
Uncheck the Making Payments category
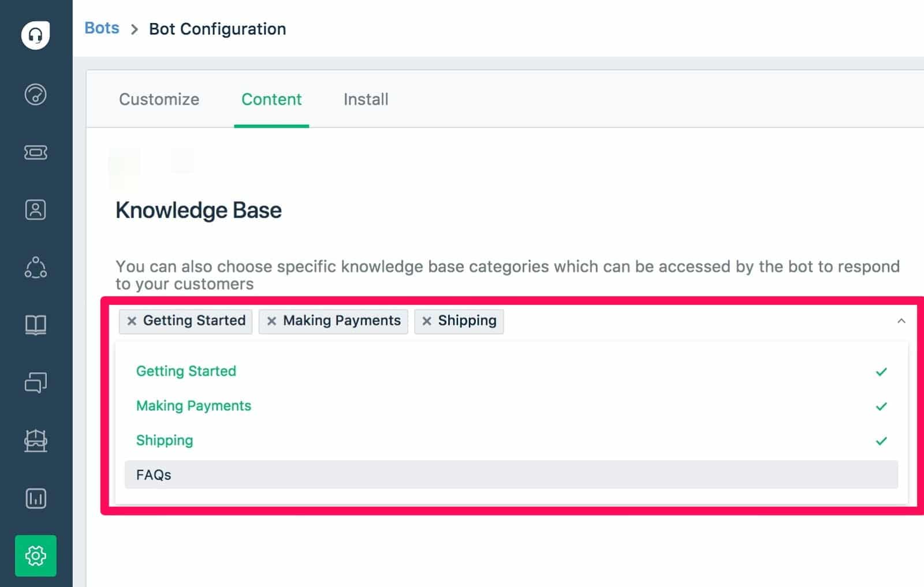pyautogui.click(x=881, y=406)
